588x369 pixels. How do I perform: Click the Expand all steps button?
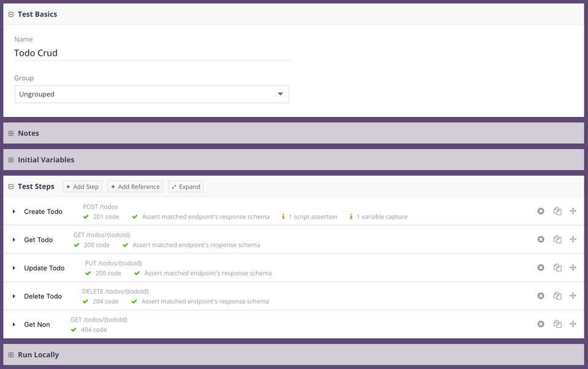click(186, 187)
